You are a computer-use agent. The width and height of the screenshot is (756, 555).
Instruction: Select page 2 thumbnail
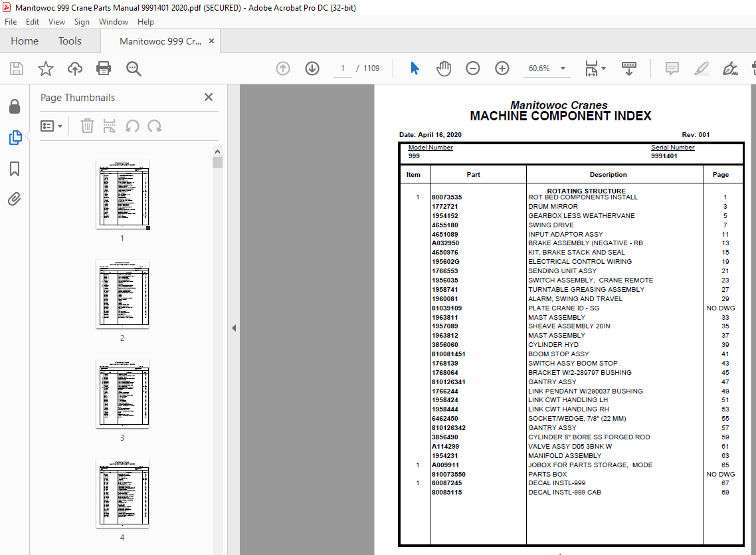[122, 294]
